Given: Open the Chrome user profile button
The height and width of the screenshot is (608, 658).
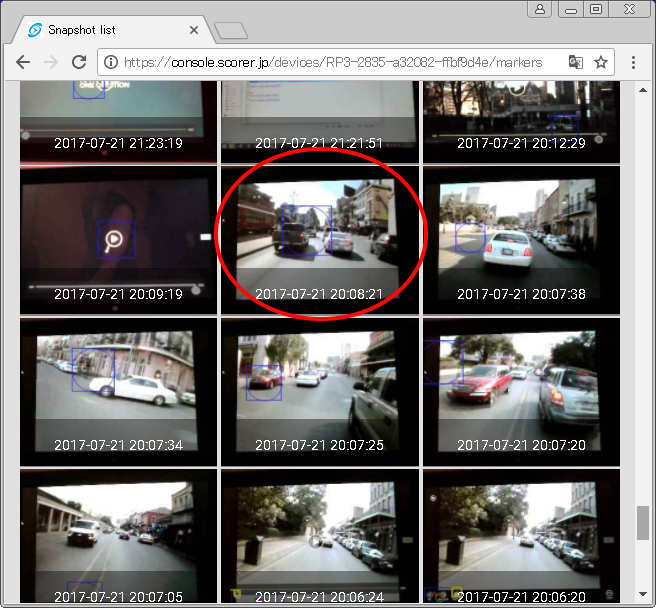Looking at the screenshot, I should (540, 9).
